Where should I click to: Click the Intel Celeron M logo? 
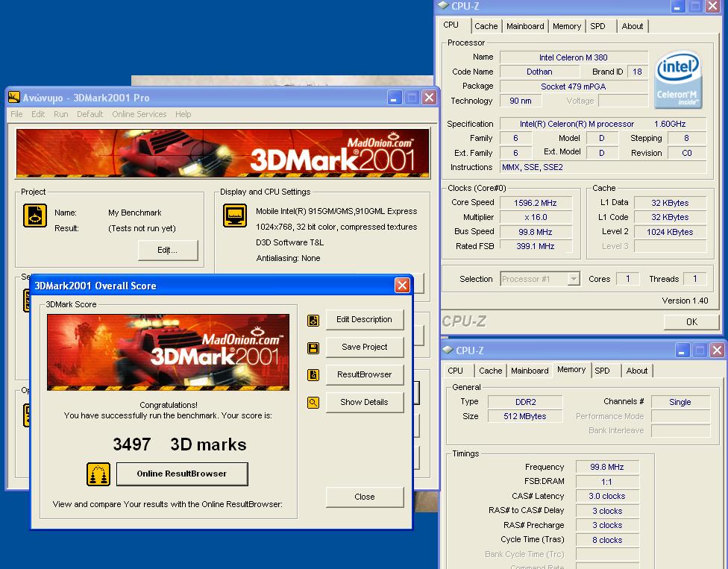coord(678,80)
